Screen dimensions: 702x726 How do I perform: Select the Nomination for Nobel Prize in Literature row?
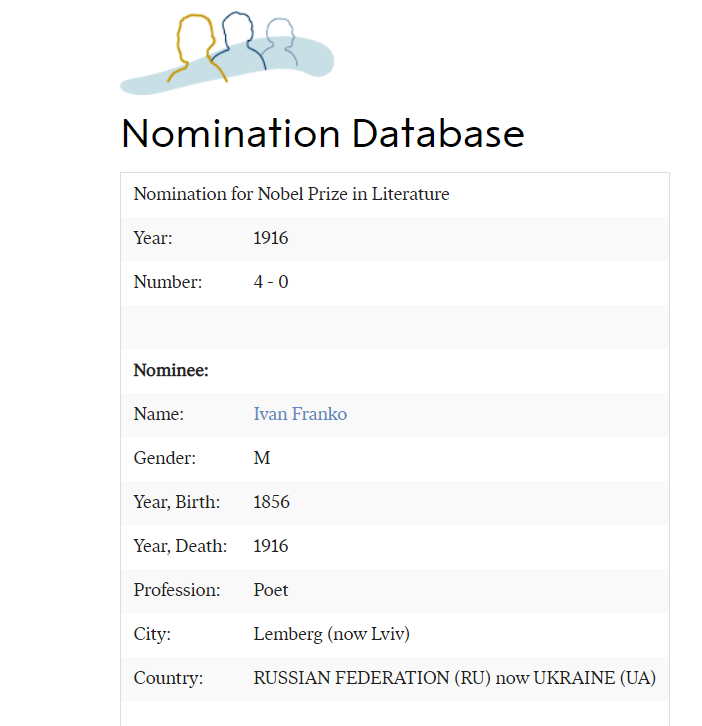tap(291, 194)
